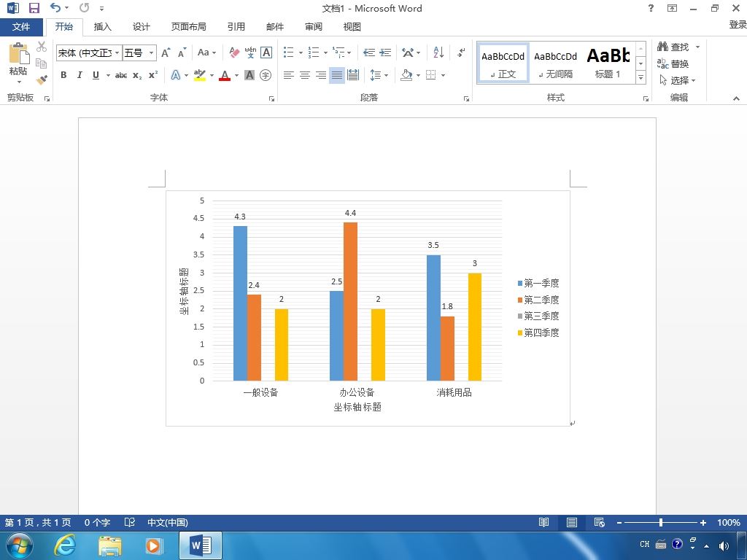This screenshot has height=560, width=747.
Task: Apply distributed alignment to the paragraph
Action: click(353, 75)
